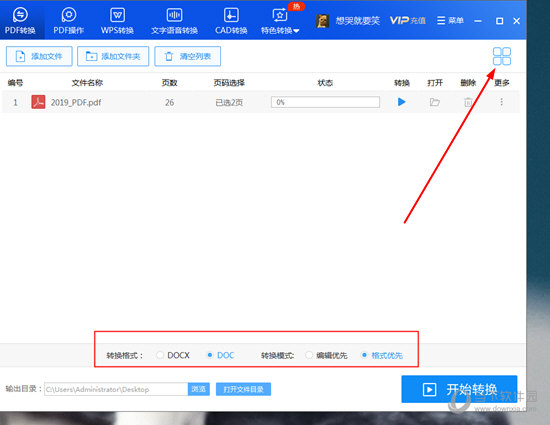The height and width of the screenshot is (425, 550).
Task: Click the 开始转换 button
Action: [459, 389]
